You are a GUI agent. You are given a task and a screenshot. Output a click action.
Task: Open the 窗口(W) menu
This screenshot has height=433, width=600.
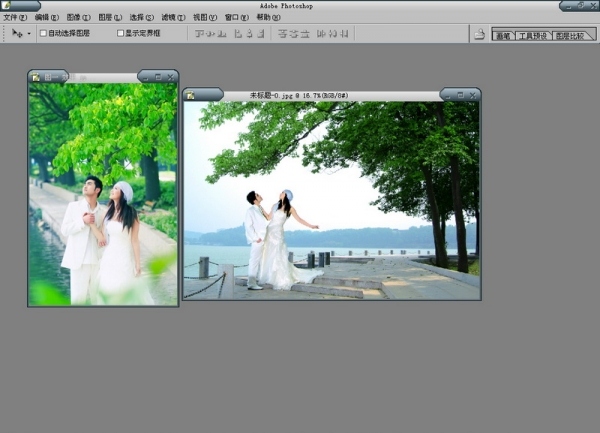237,17
